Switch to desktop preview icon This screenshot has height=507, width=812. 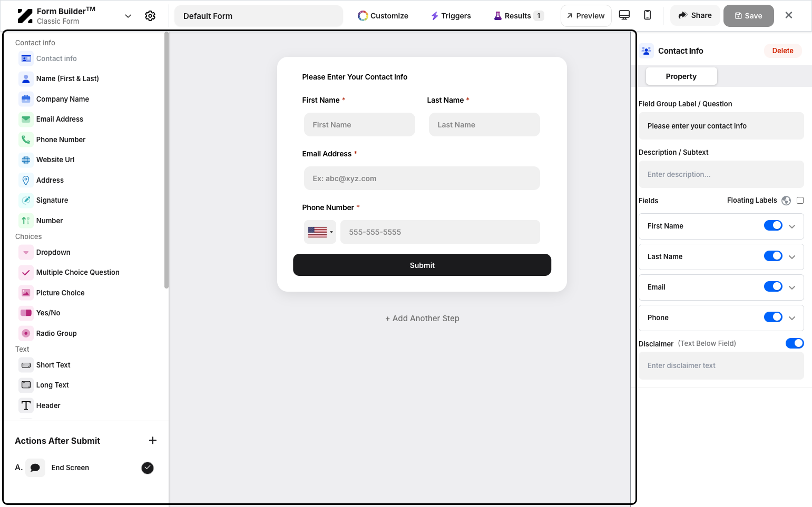coord(624,15)
